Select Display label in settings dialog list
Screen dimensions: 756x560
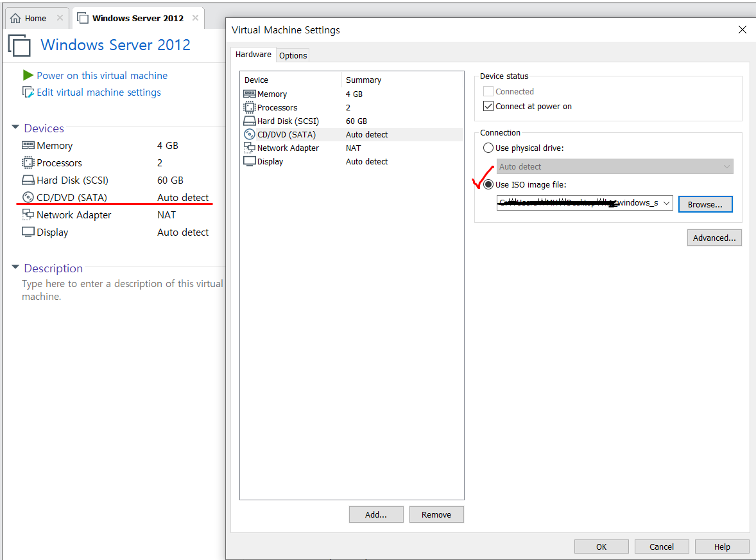[270, 162]
